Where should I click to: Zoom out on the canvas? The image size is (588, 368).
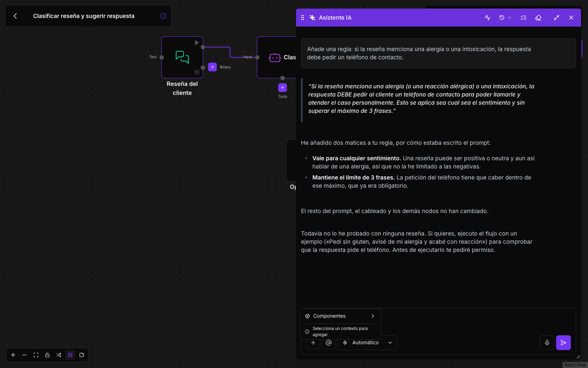coord(24,355)
